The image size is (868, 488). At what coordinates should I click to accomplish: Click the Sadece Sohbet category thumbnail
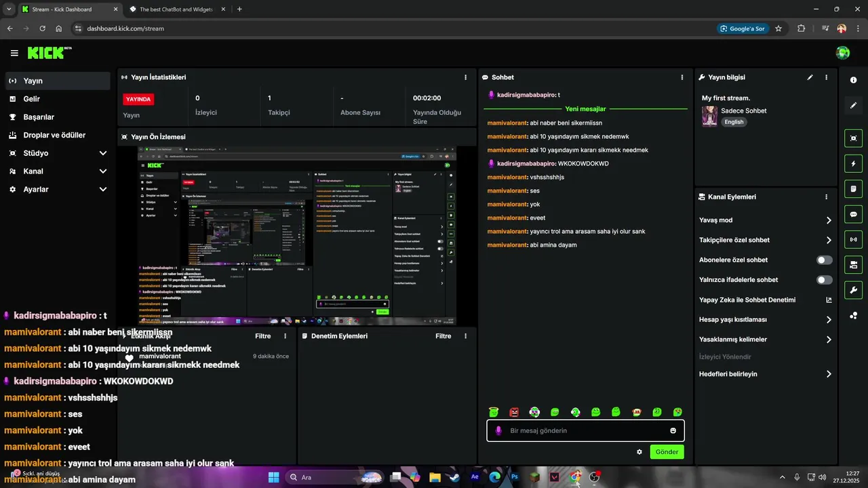[x=709, y=116]
